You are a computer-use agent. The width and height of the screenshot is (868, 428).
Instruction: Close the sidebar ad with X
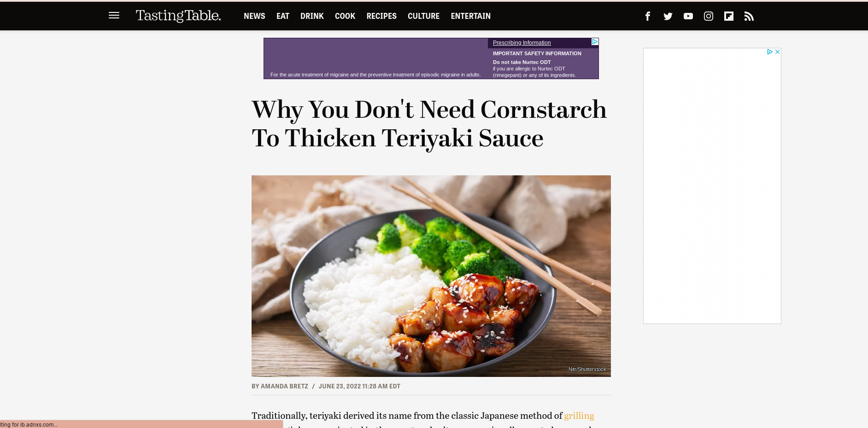coord(777,52)
